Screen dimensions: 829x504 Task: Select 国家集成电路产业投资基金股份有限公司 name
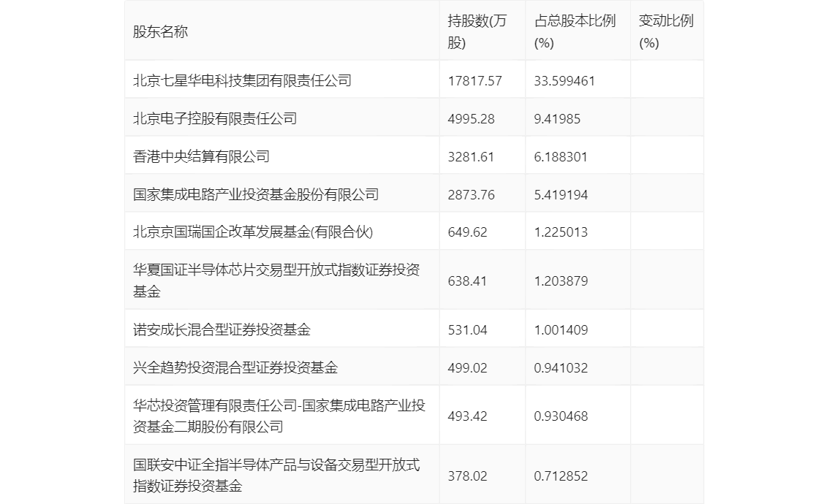256,194
